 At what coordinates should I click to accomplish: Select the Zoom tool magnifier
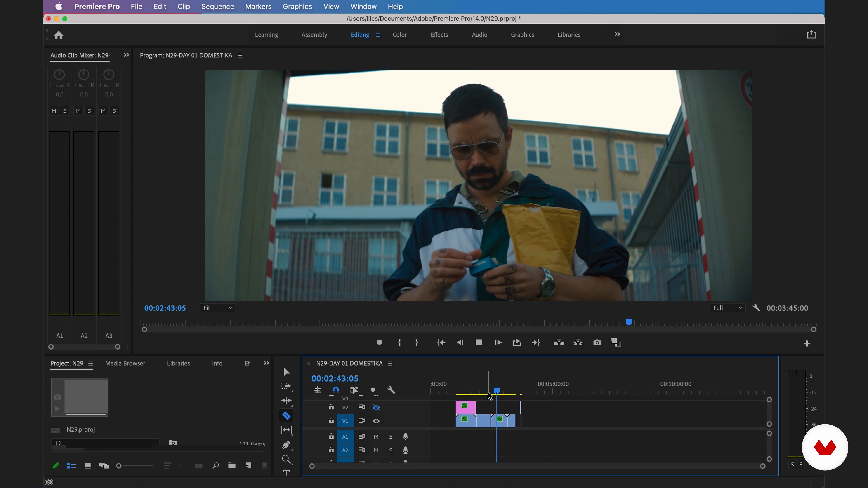[x=286, y=459]
